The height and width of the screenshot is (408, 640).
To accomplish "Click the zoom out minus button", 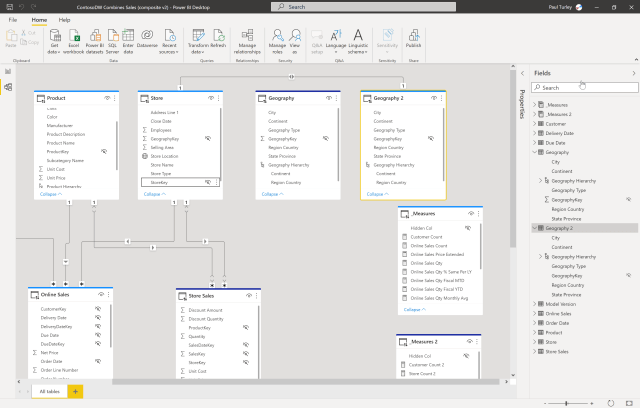I will pos(545,403).
